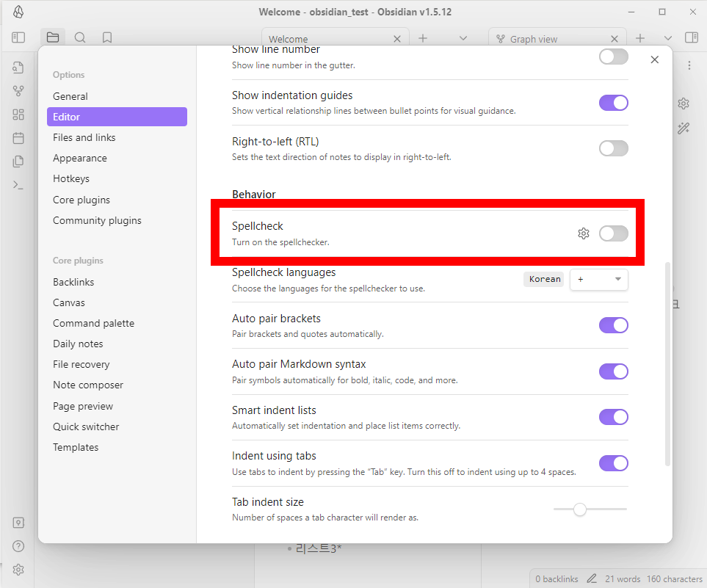Viewport: 707px width, 588px height.
Task: Create new canvas icon in ribbon
Action: (x=18, y=115)
